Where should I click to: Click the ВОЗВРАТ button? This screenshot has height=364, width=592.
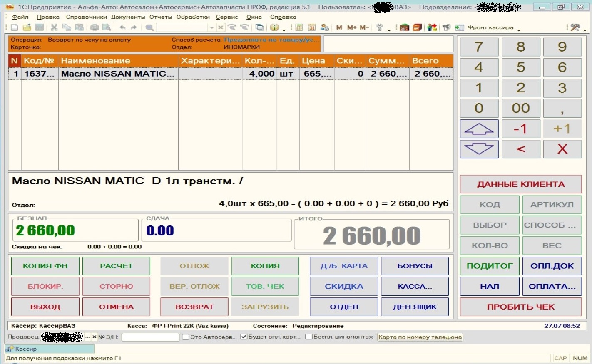pos(194,307)
